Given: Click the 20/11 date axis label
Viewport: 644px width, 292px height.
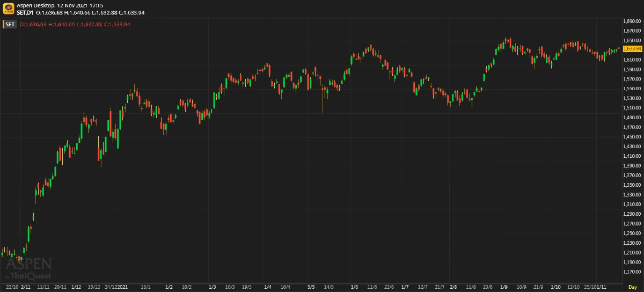Looking at the screenshot, I should (60, 287).
